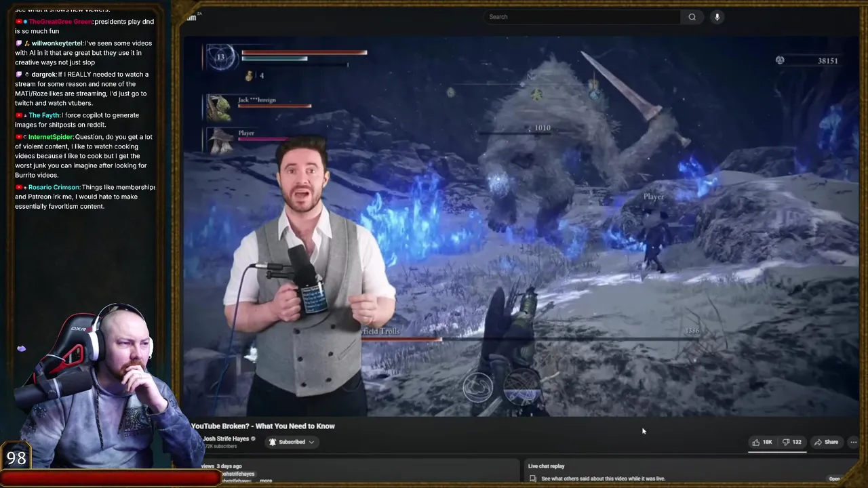868x488 pixels.
Task: Click the bell icon on Subscribed button
Action: [x=273, y=442]
